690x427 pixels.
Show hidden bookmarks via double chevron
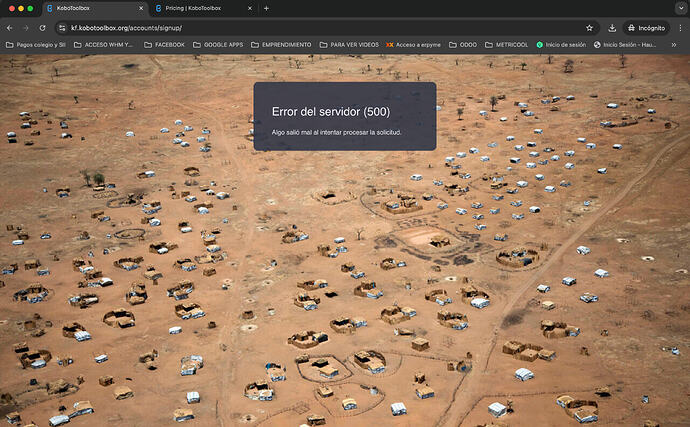tap(674, 45)
